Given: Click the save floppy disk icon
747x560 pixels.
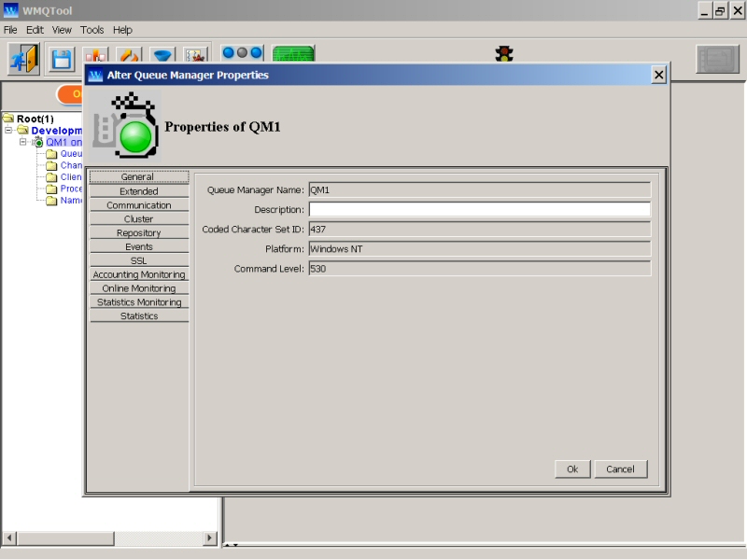Looking at the screenshot, I should coord(62,60).
